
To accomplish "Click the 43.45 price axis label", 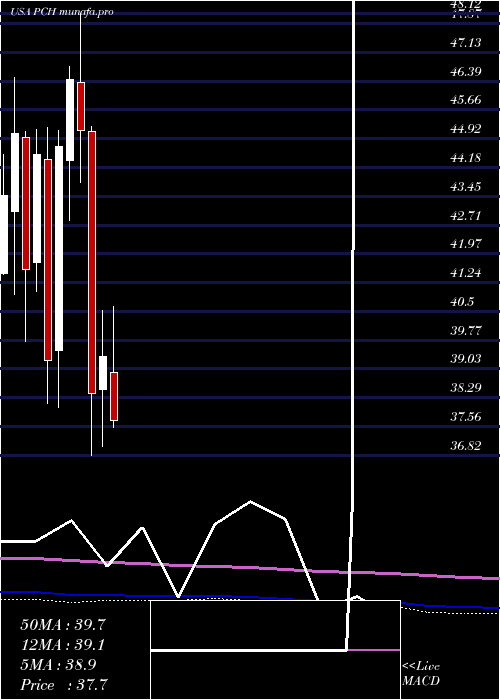I will [466, 187].
